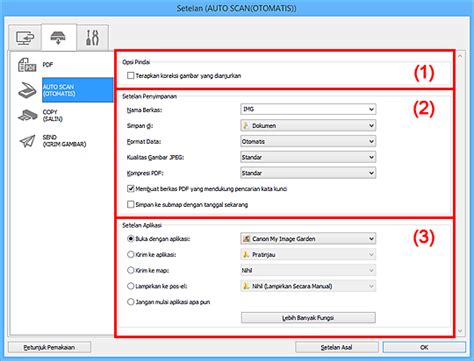Enable Terapkan koreksi gambar yang dianjurkan checkbox
This screenshot has height=361, width=474.
(x=130, y=76)
